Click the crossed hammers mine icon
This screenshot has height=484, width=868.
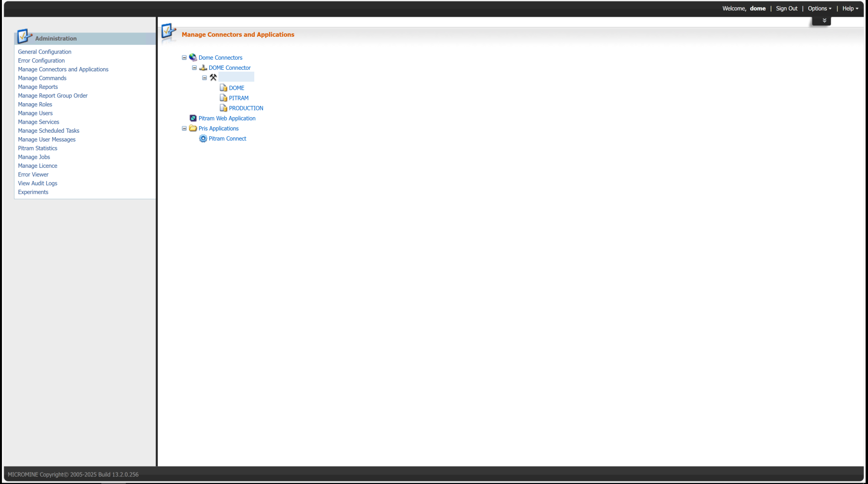pos(213,77)
